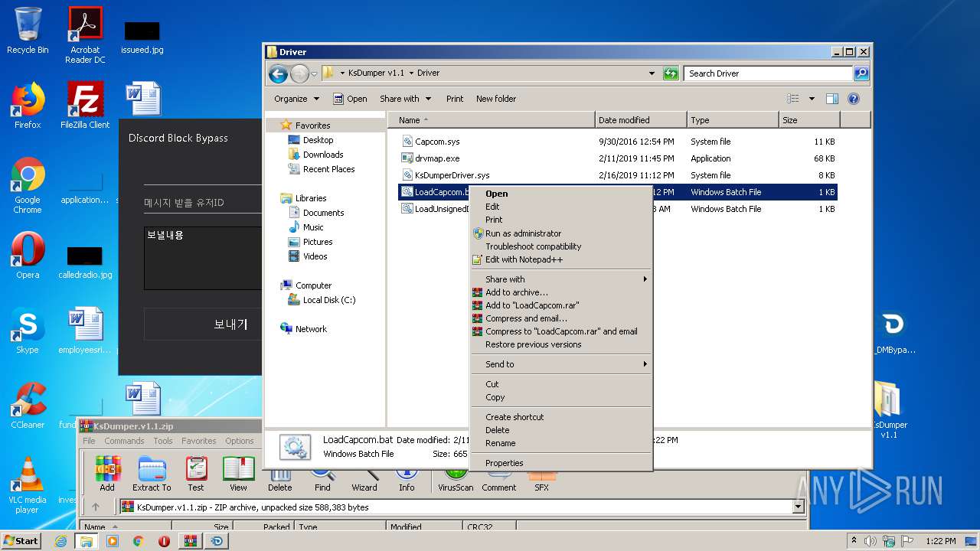Open WinRAR Favorites menu
This screenshot has height=551, width=980.
pos(198,441)
